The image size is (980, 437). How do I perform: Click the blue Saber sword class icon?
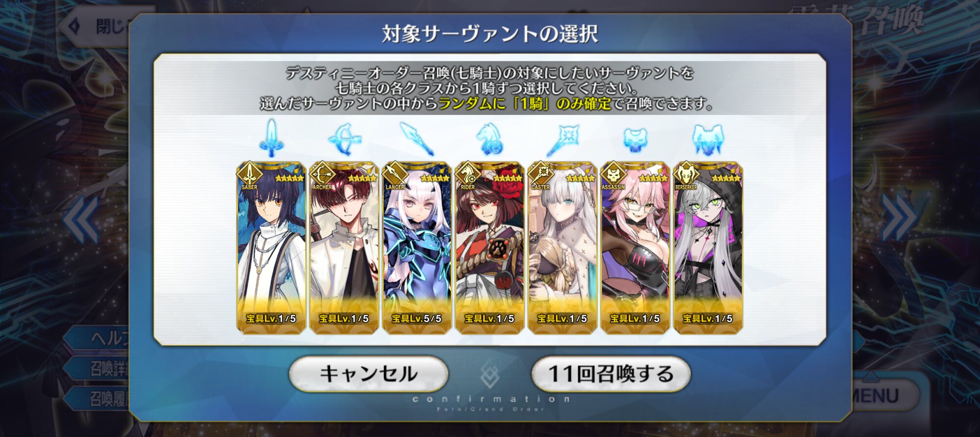click(x=271, y=138)
